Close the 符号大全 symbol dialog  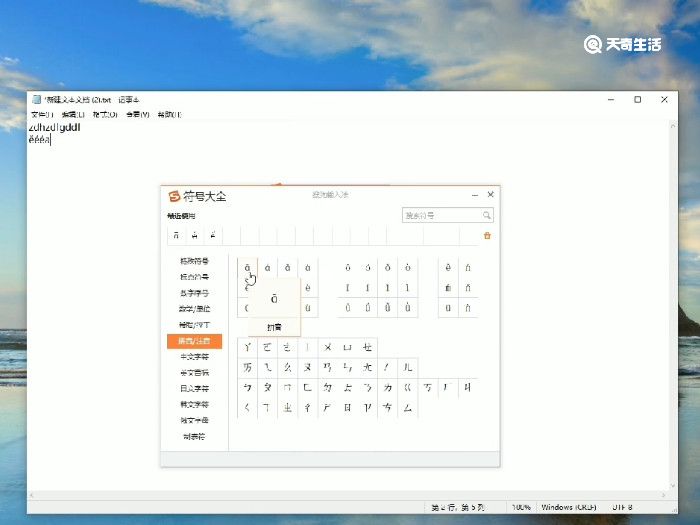coord(491,194)
